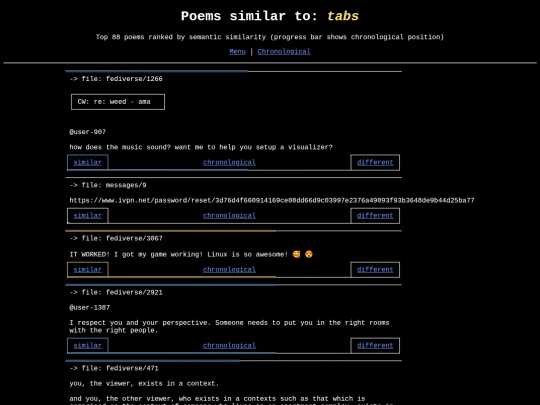Screen dimensions: 540x405
Task: Click similar for messages/9 poem
Action: click(x=87, y=216)
